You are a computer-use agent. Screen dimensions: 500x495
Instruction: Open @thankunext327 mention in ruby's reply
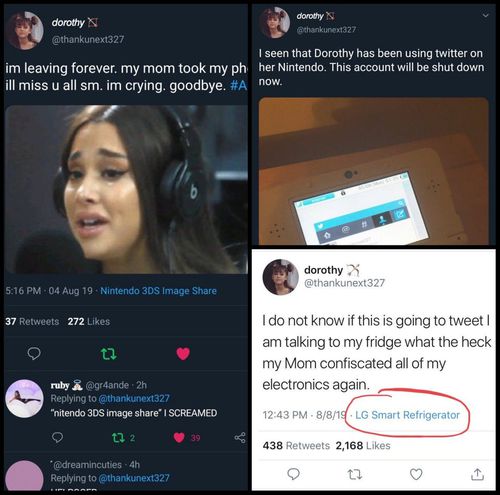(134, 398)
